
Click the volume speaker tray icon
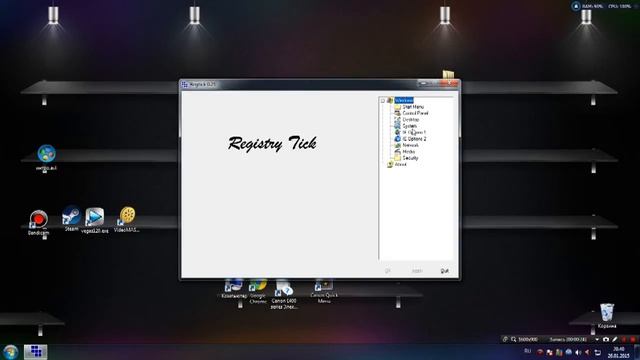(x=578, y=352)
